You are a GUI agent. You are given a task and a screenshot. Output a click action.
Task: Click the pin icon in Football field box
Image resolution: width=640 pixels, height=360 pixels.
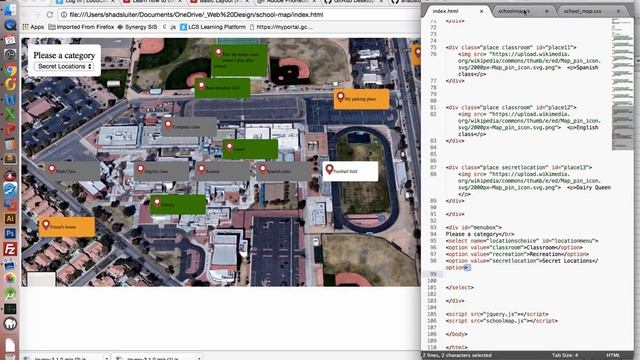pyautogui.click(x=329, y=169)
